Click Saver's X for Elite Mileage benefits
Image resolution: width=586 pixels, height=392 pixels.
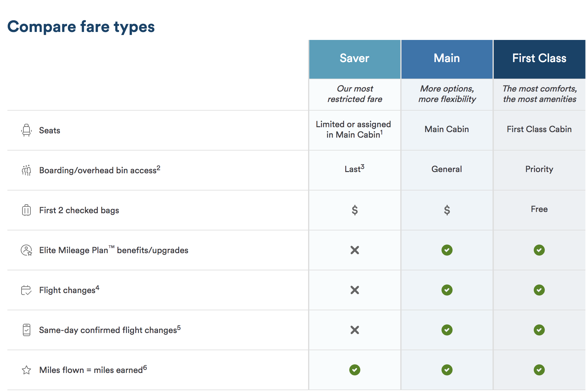pyautogui.click(x=354, y=250)
